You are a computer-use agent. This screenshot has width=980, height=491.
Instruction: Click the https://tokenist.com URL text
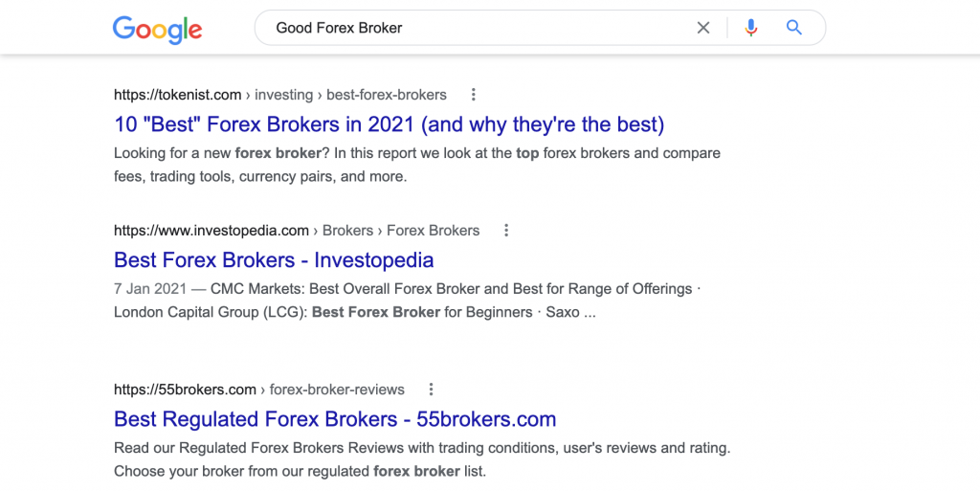[177, 95]
